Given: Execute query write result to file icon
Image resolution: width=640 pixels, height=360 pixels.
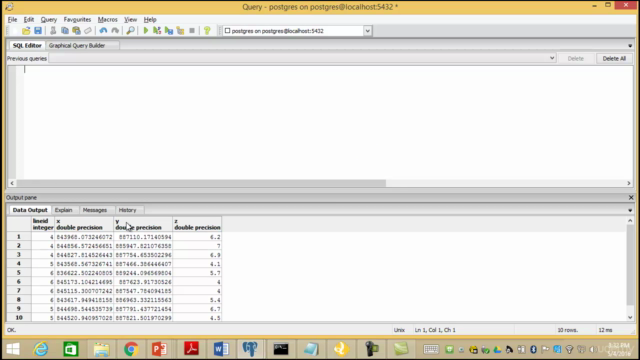Looking at the screenshot, I should [x=169, y=31].
